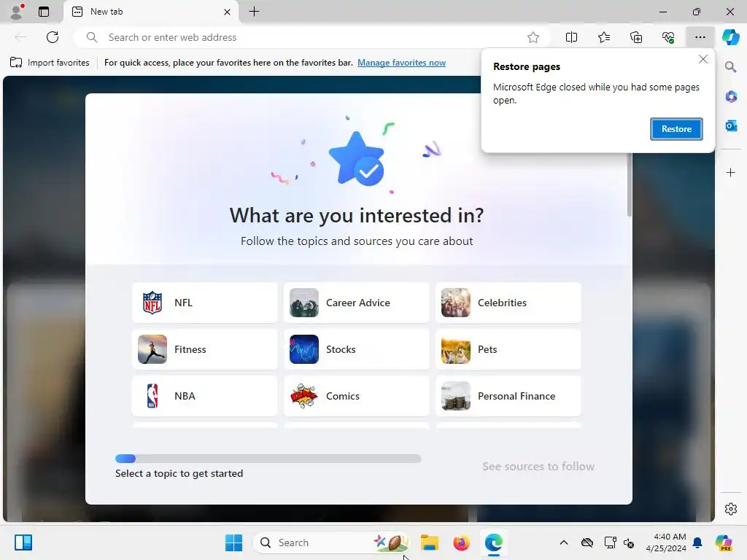This screenshot has width=747, height=560.
Task: Open the profile avatar icon
Action: pos(18,12)
